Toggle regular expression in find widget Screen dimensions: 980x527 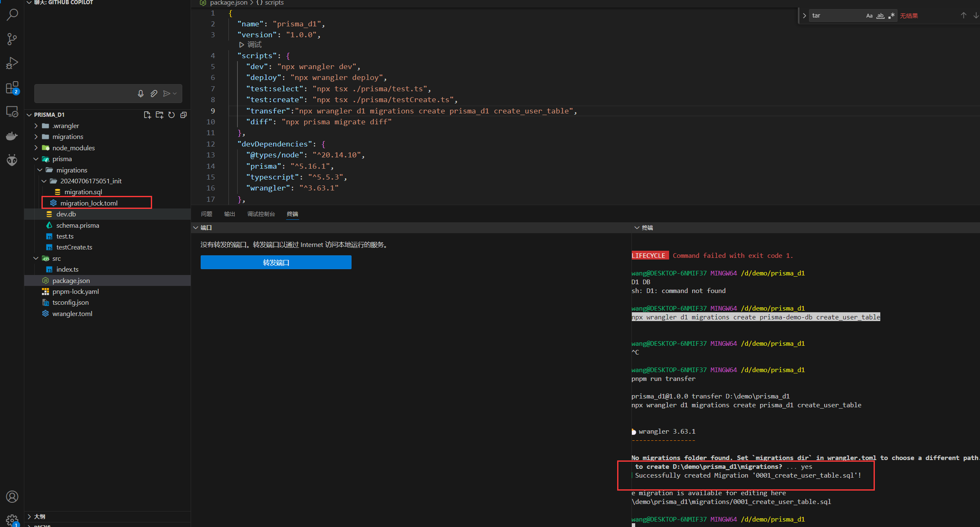tap(891, 15)
